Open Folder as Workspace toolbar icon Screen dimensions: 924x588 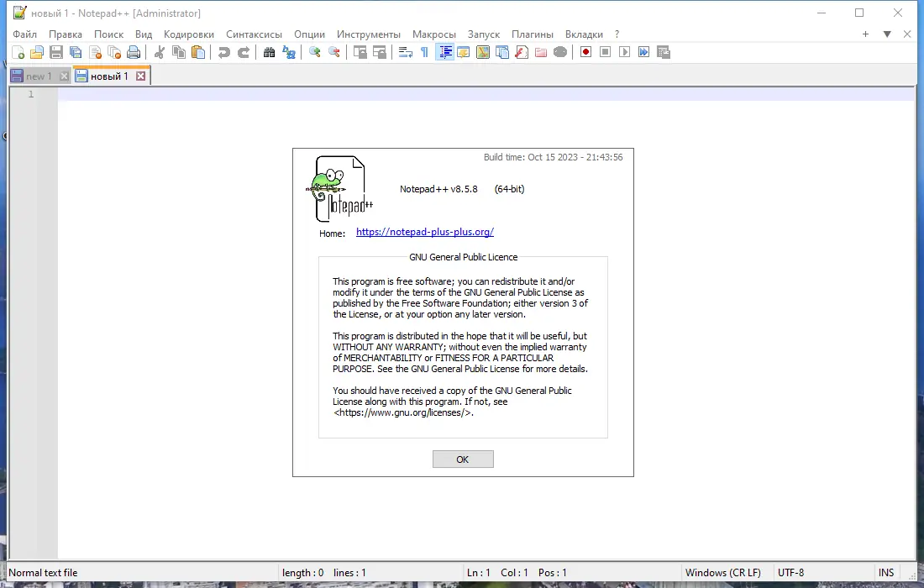tap(541, 52)
